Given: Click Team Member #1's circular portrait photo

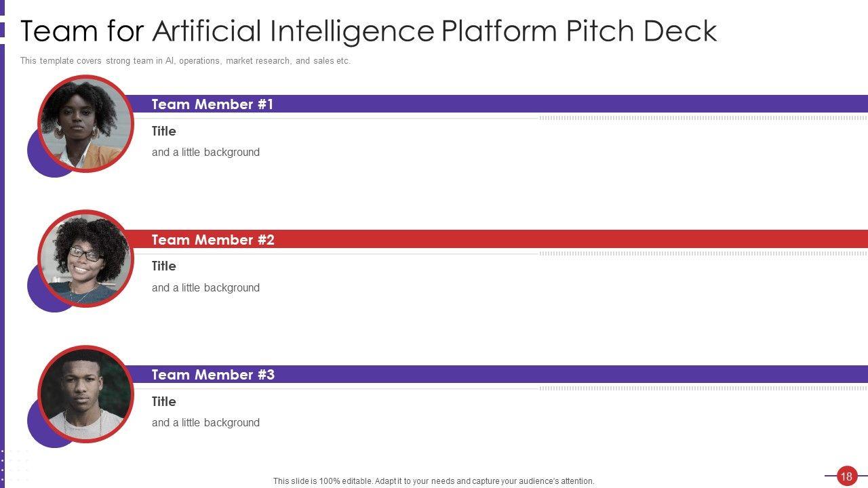Looking at the screenshot, I should tap(85, 123).
